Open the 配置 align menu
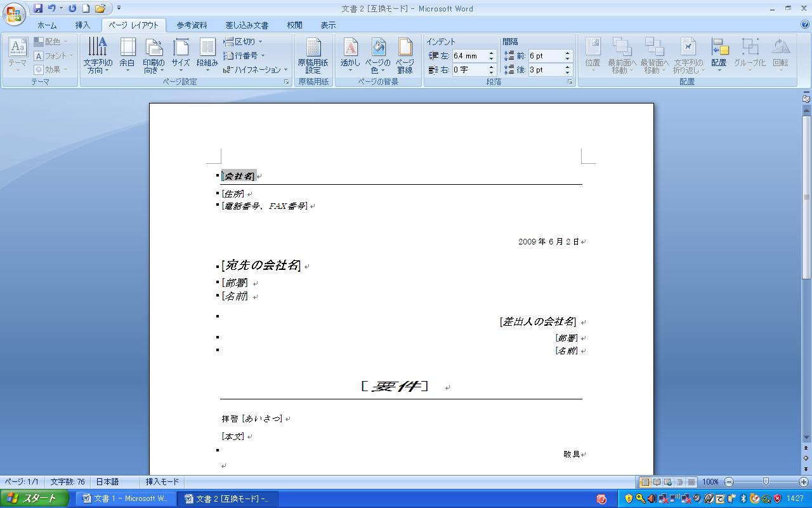The width and height of the screenshot is (812, 508). [719, 55]
